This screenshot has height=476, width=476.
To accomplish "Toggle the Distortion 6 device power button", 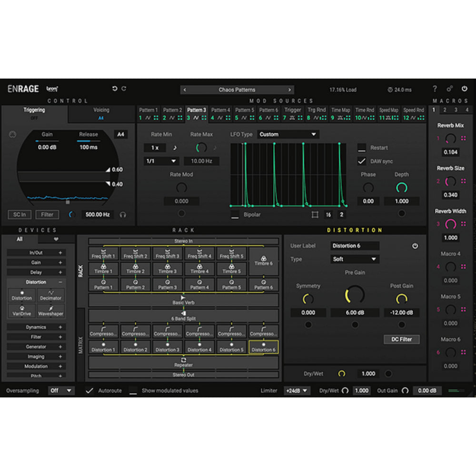I will 415,246.
